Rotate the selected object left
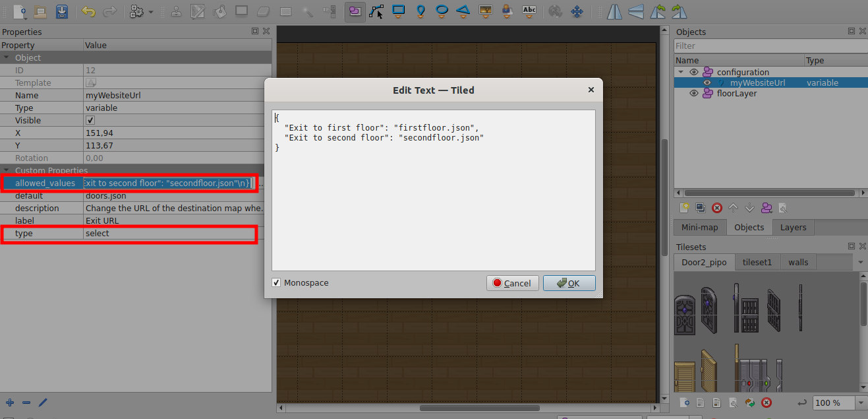Screen dimensions: 868x419 click(657, 11)
